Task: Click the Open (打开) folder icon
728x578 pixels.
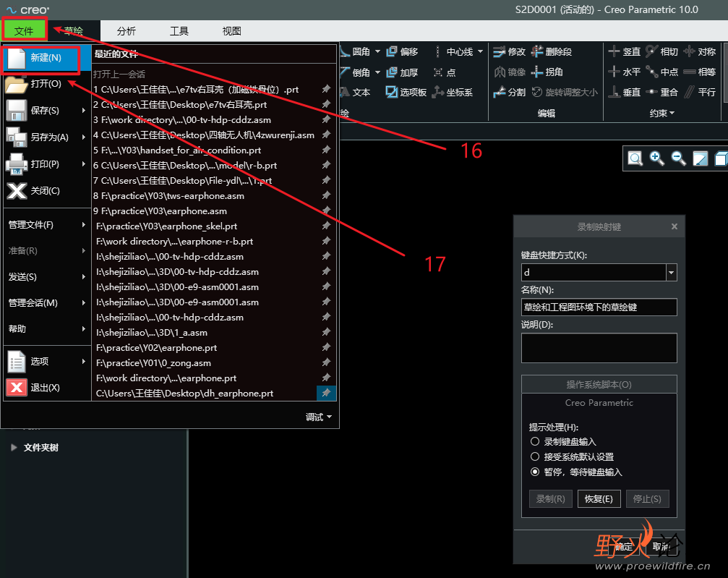Action: point(16,85)
